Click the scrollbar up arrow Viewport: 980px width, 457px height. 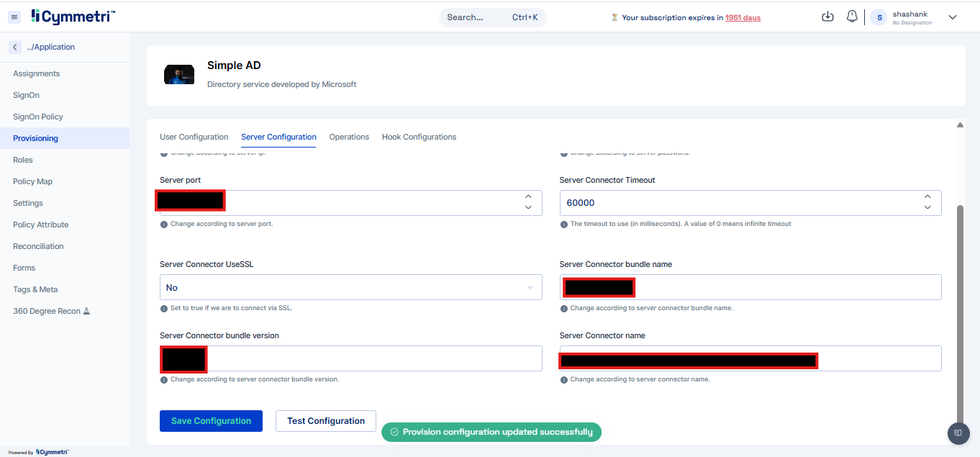coord(960,125)
